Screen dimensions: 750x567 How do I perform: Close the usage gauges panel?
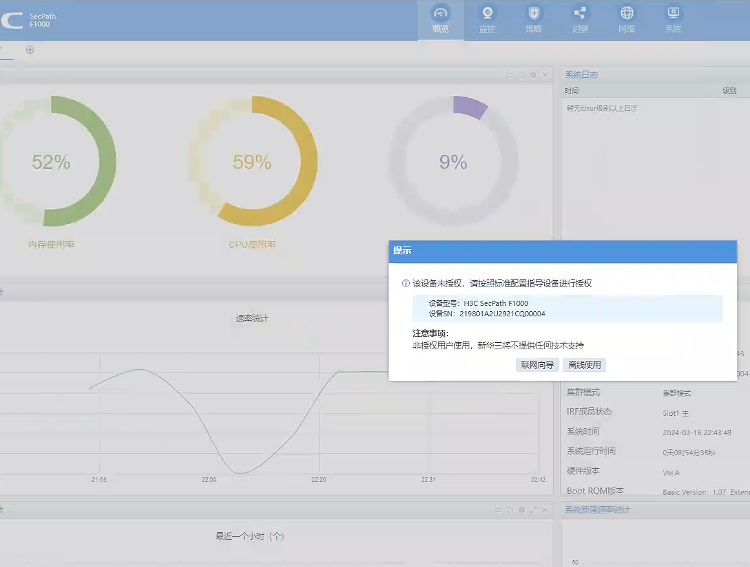546,75
